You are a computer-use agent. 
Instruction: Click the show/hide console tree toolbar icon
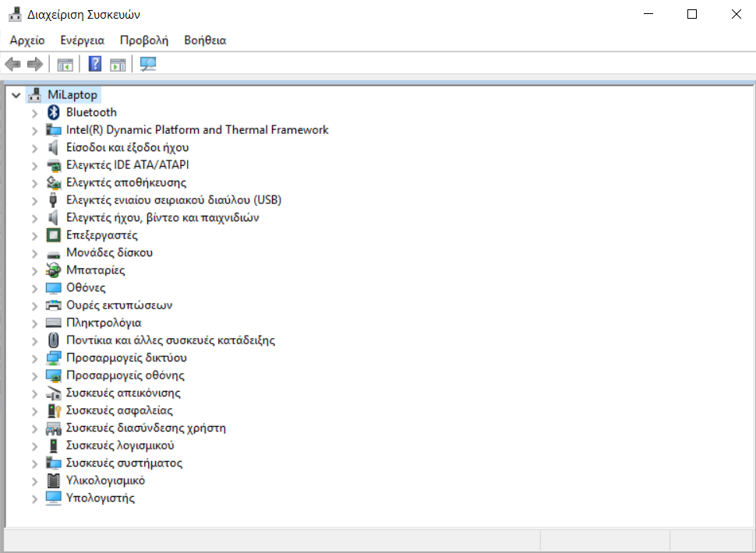tap(65, 64)
